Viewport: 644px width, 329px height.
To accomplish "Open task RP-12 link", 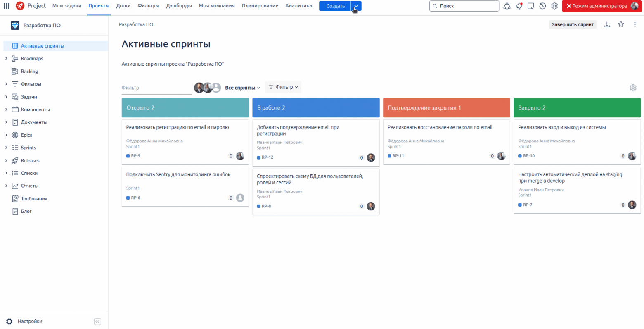I will pos(267,157).
